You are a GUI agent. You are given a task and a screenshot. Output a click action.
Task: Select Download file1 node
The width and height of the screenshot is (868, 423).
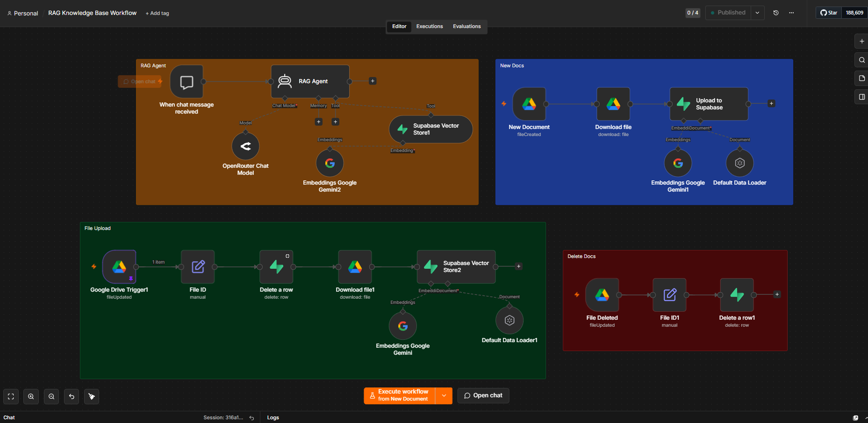point(355,267)
